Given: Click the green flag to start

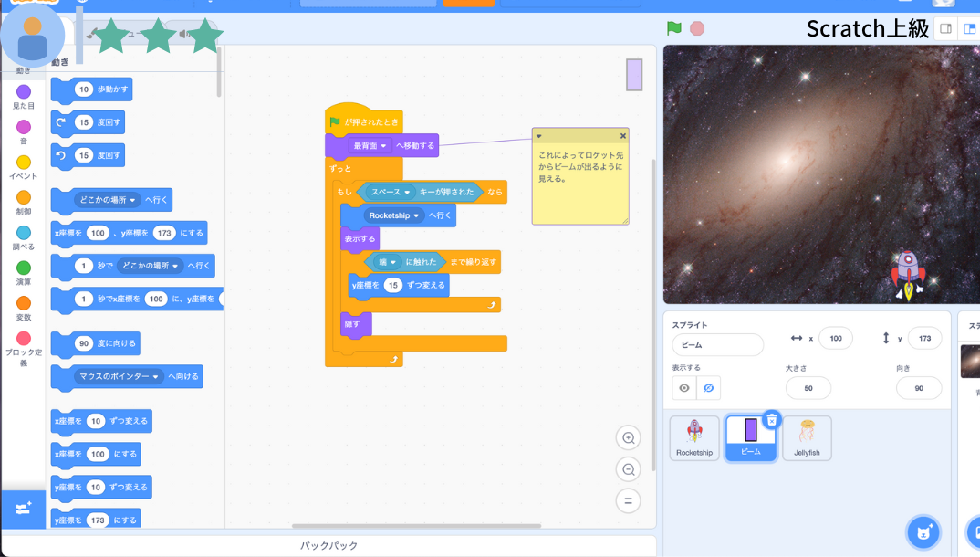Looking at the screenshot, I should (673, 28).
